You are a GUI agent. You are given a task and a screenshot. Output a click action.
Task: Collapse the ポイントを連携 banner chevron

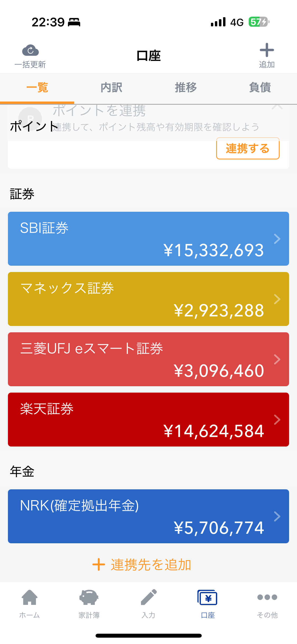coord(277,107)
